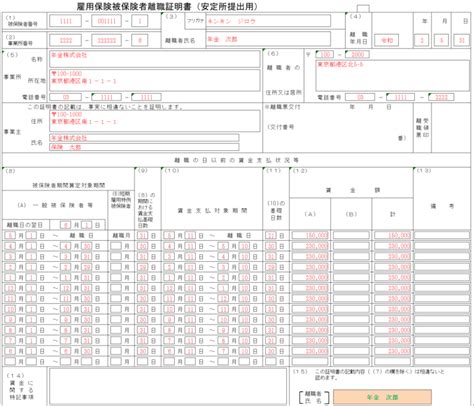Image resolution: width=474 pixels, height=406 pixels.
Task: Select the separation date day field
Action: tap(462, 40)
